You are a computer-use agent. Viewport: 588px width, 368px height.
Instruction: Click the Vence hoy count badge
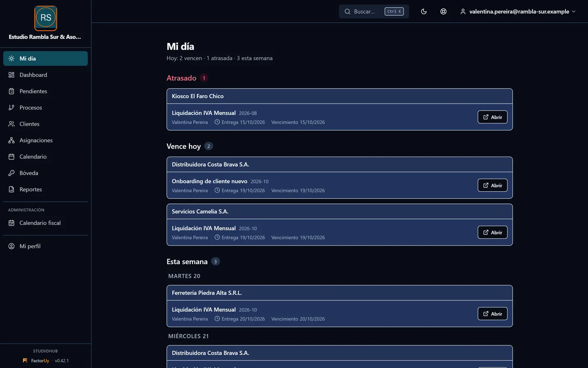pos(209,146)
